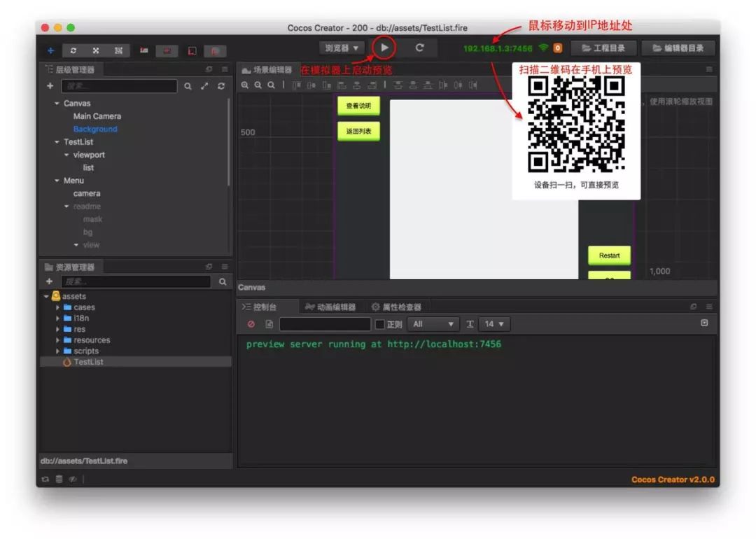Screen dimensions: 756x539
Task: Expand the cases folder in assets
Action: click(57, 307)
